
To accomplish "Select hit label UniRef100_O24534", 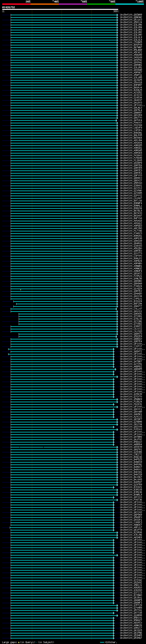I will 131,98.
